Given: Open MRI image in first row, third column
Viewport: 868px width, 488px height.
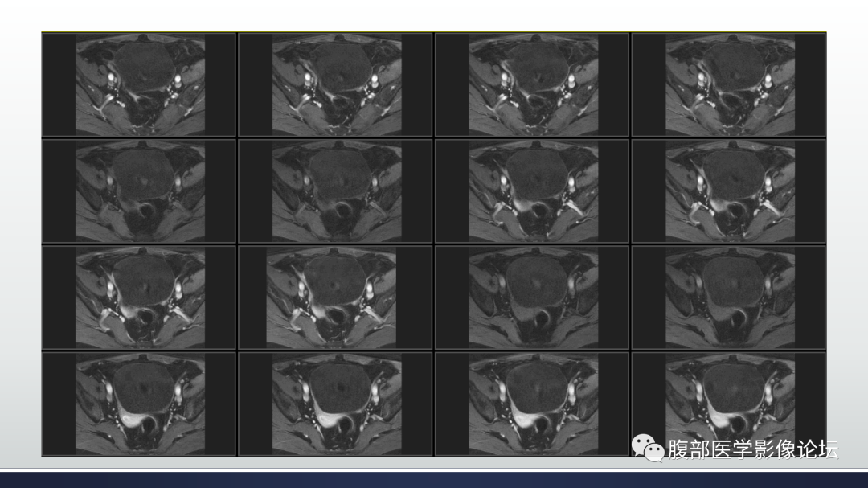Looking at the screenshot, I should (x=532, y=84).
